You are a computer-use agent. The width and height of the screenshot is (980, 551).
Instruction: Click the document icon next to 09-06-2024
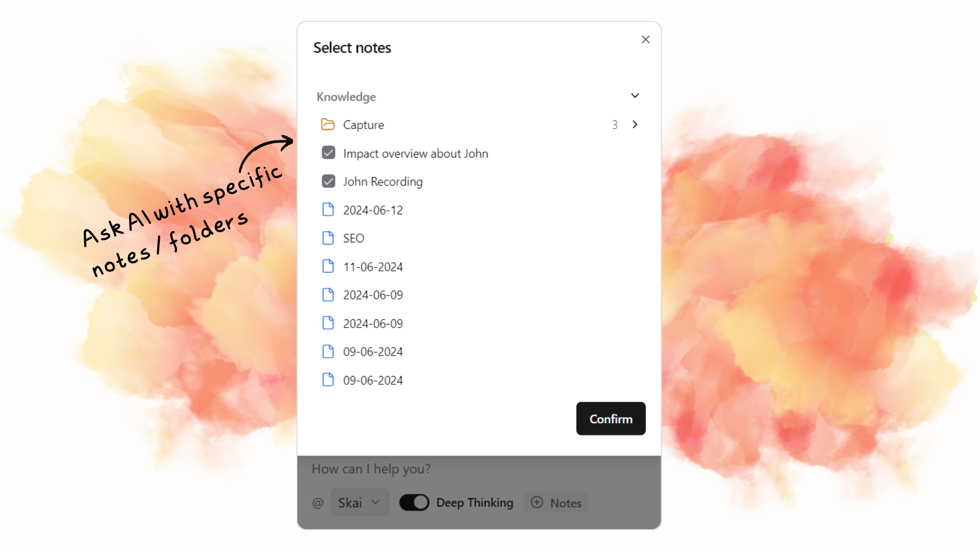(x=329, y=351)
